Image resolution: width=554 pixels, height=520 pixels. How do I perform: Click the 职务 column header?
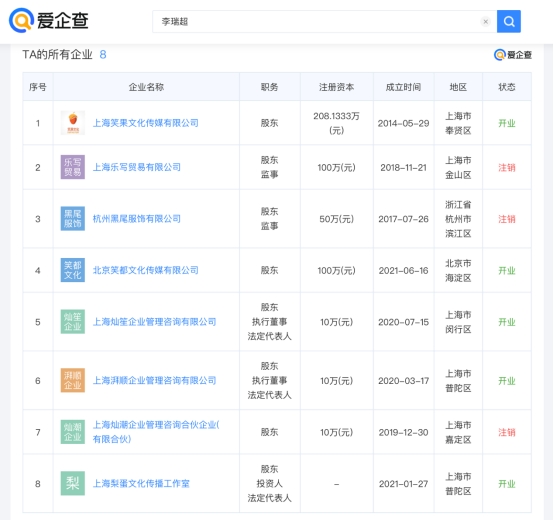270,87
